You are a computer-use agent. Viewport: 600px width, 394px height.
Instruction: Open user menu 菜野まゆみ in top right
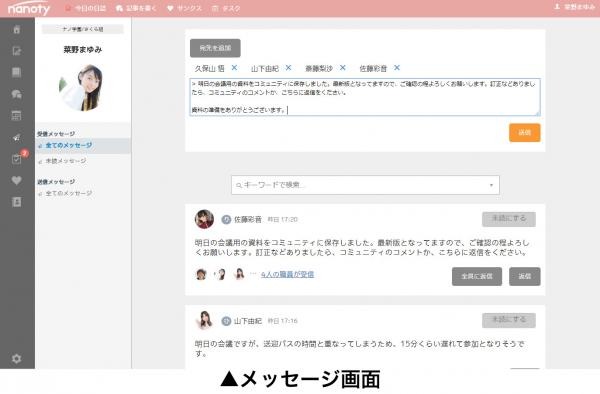574,7
